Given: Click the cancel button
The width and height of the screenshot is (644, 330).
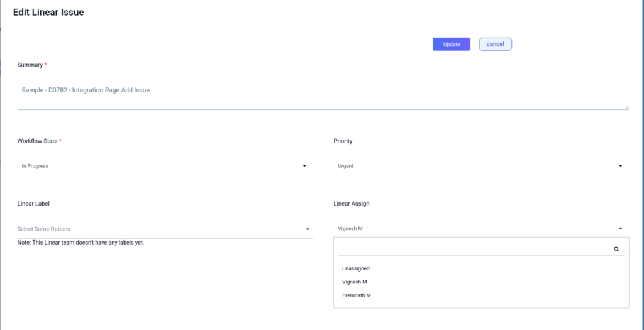Looking at the screenshot, I should coord(496,45).
